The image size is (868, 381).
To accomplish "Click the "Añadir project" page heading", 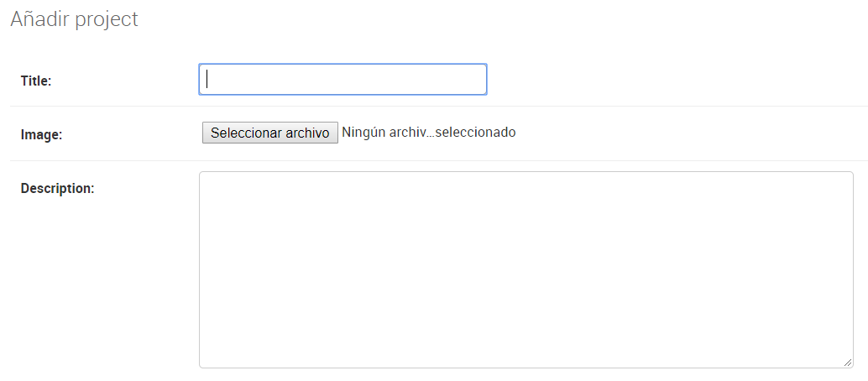I will click(x=74, y=18).
